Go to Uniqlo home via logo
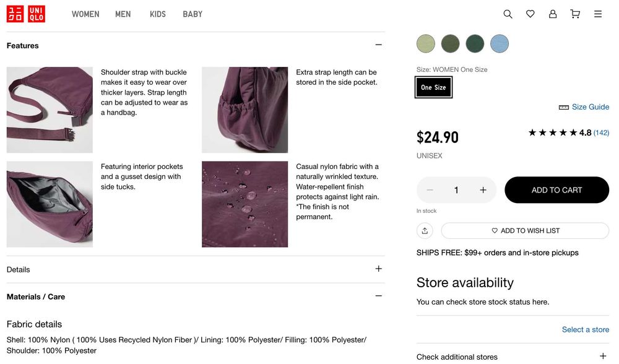The height and width of the screenshot is (364, 619). (25, 14)
